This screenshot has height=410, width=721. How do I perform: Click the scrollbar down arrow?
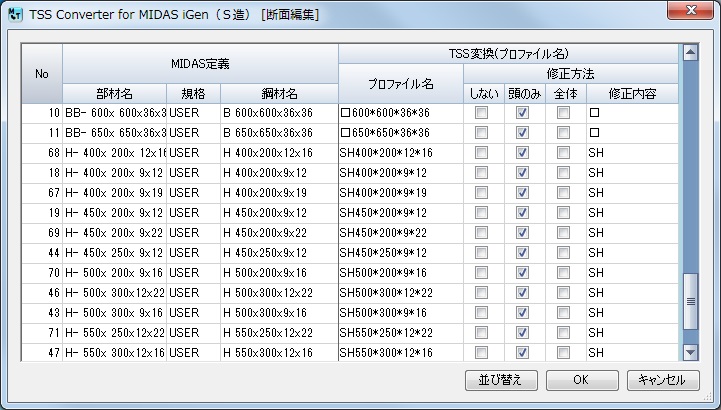(x=690, y=353)
